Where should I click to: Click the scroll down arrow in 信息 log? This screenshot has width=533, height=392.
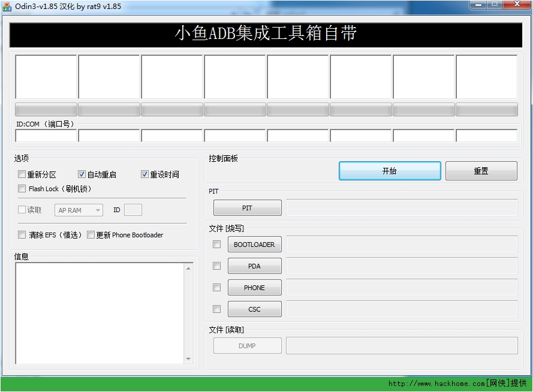click(x=188, y=358)
